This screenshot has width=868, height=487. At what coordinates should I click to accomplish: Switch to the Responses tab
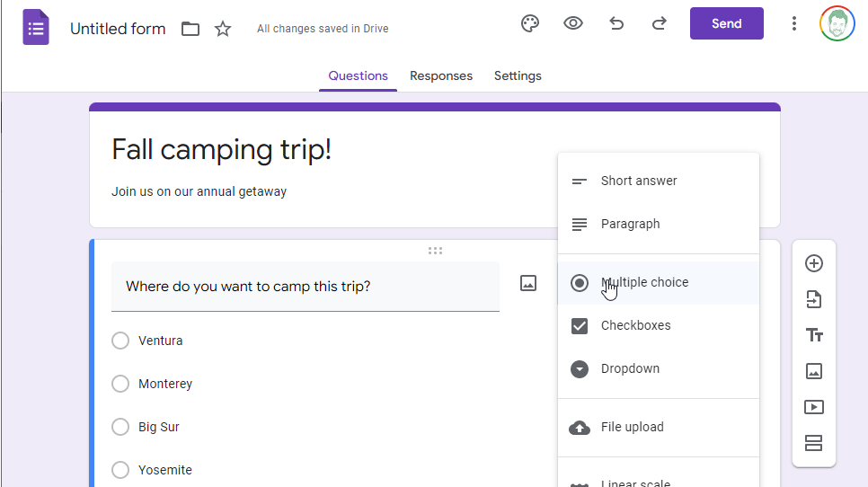tap(440, 75)
